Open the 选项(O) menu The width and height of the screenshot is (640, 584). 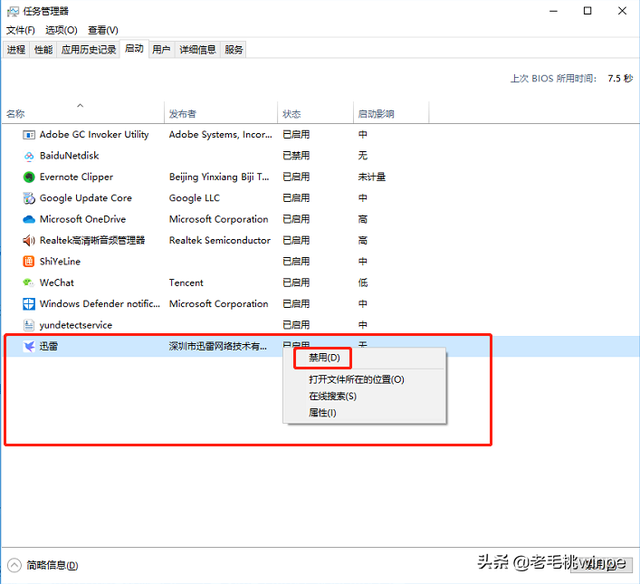[x=61, y=30]
